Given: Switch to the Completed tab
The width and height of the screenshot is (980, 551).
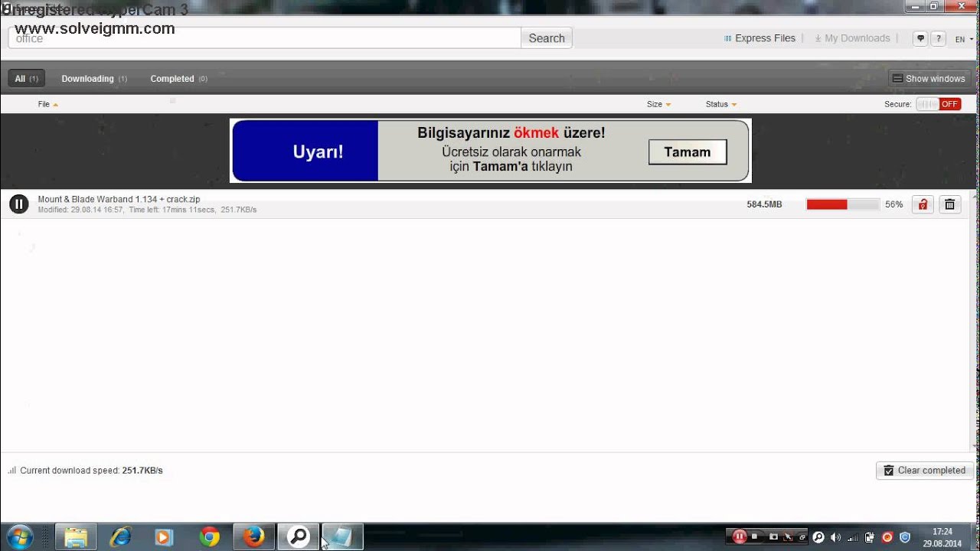Looking at the screenshot, I should click(178, 79).
